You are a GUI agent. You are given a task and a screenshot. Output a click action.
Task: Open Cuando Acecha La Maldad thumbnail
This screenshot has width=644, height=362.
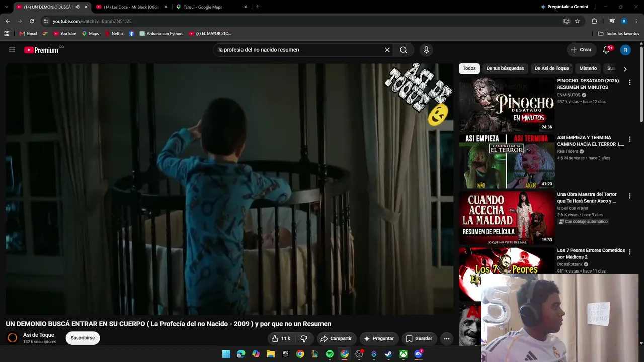pyautogui.click(x=507, y=218)
